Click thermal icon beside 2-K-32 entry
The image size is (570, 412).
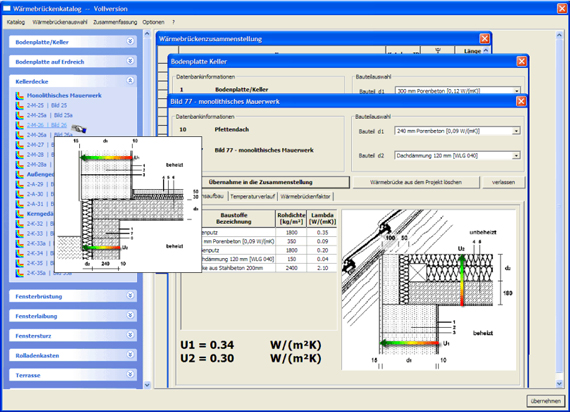(x=19, y=224)
